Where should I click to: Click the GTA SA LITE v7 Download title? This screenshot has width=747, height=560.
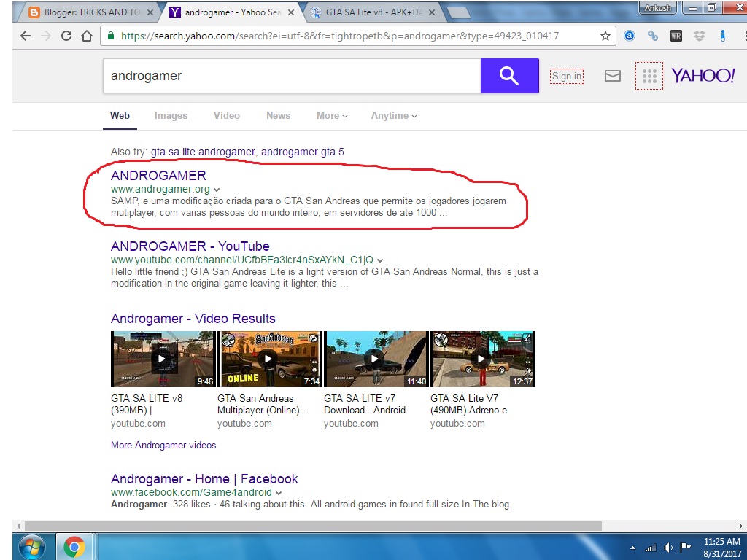pos(365,404)
